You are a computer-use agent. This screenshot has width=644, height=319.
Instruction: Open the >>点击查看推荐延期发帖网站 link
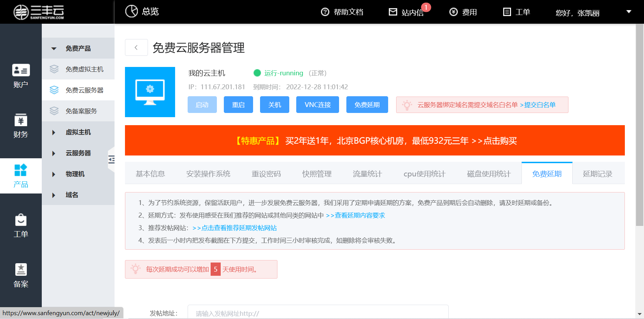(235, 228)
